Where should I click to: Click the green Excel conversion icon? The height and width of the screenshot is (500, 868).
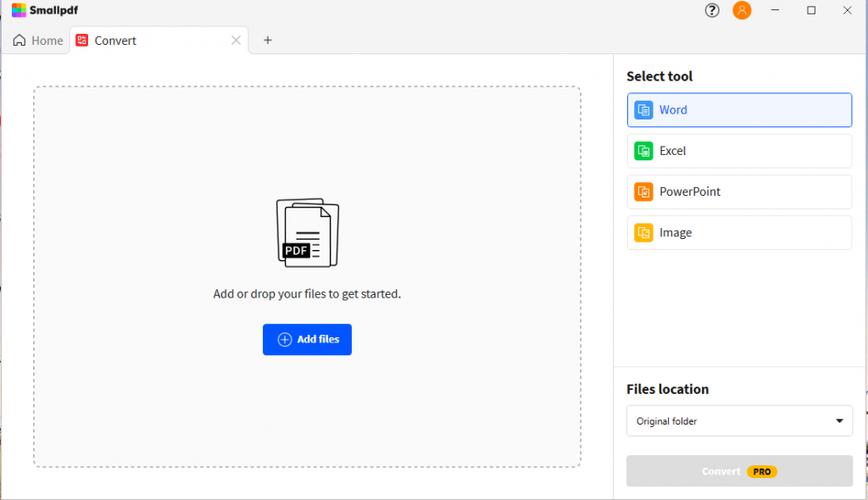tap(644, 151)
